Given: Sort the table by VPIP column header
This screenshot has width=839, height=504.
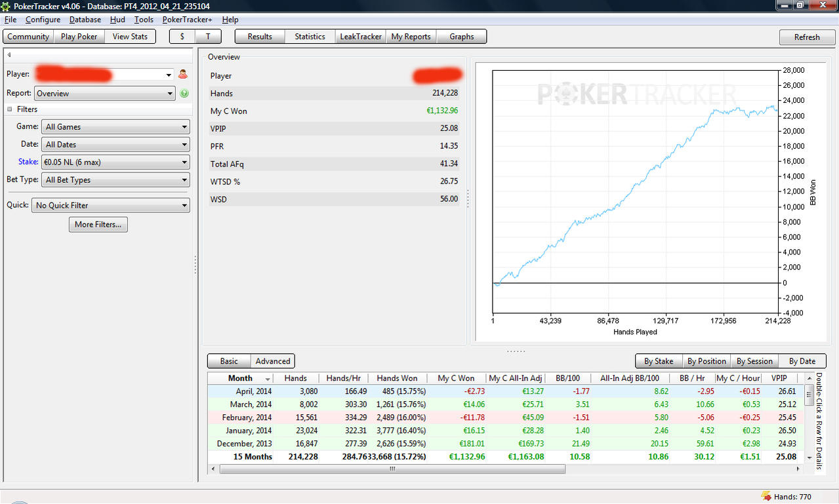Looking at the screenshot, I should pos(779,378).
